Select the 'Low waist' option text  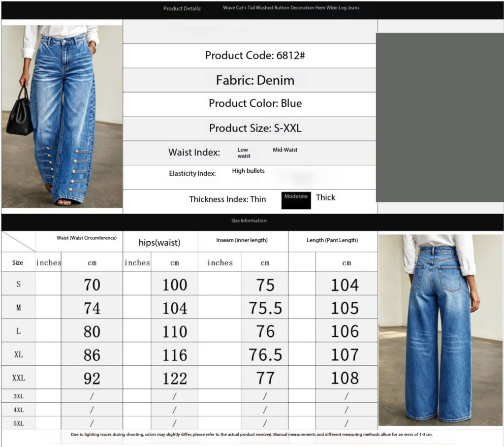pyautogui.click(x=244, y=153)
